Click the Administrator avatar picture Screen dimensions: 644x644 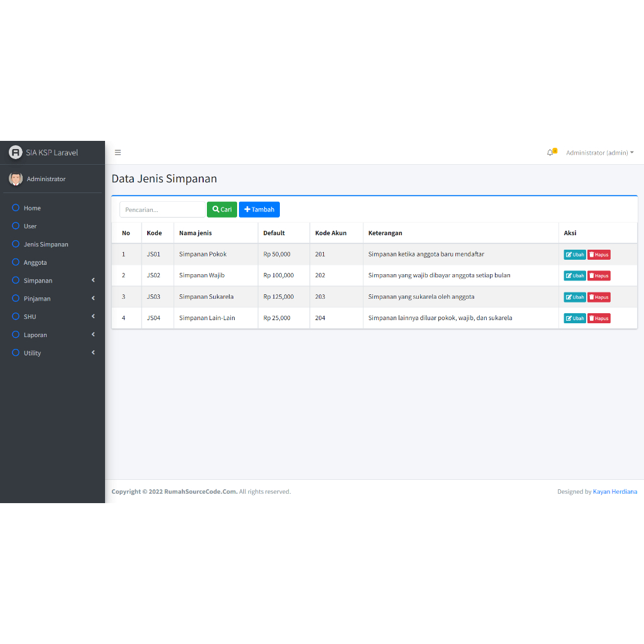pyautogui.click(x=16, y=179)
